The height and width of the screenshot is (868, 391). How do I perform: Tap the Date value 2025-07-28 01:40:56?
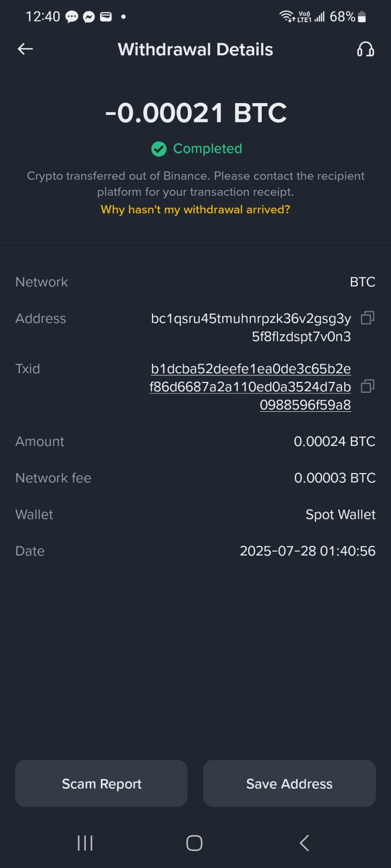(x=308, y=551)
